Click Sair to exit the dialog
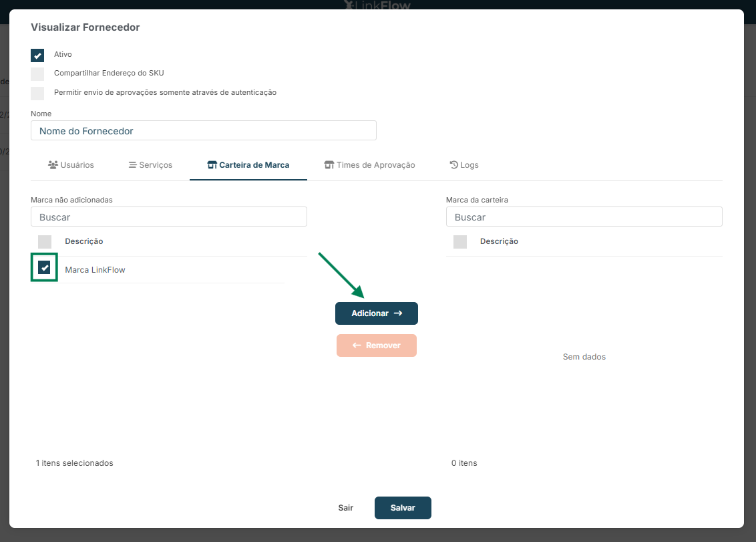This screenshot has height=542, width=756. (346, 508)
